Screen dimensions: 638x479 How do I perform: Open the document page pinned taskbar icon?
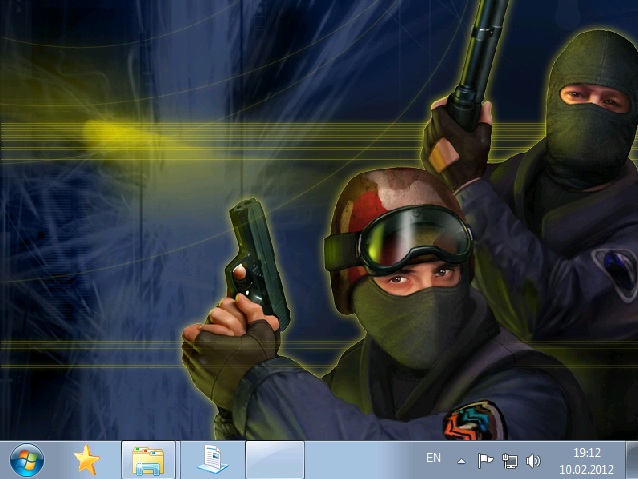pyautogui.click(x=211, y=460)
